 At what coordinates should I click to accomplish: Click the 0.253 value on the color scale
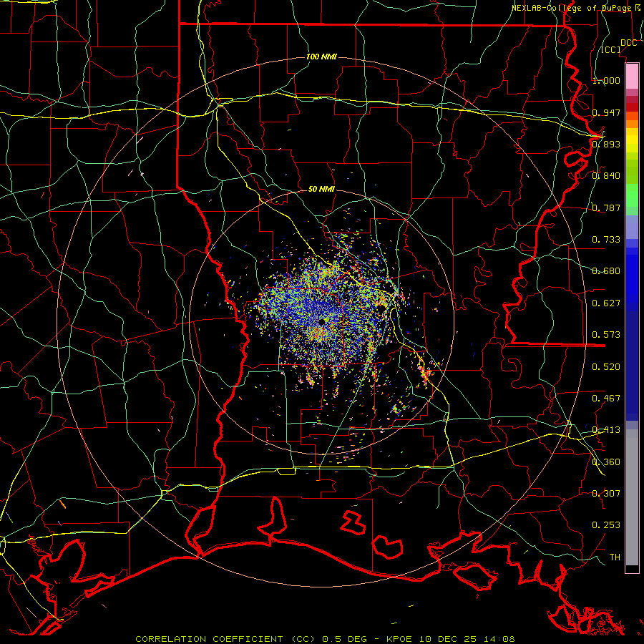point(606,525)
